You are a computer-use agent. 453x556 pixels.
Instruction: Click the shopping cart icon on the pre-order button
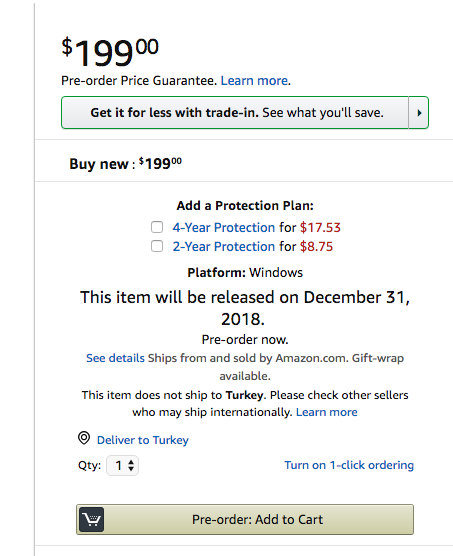(91, 519)
